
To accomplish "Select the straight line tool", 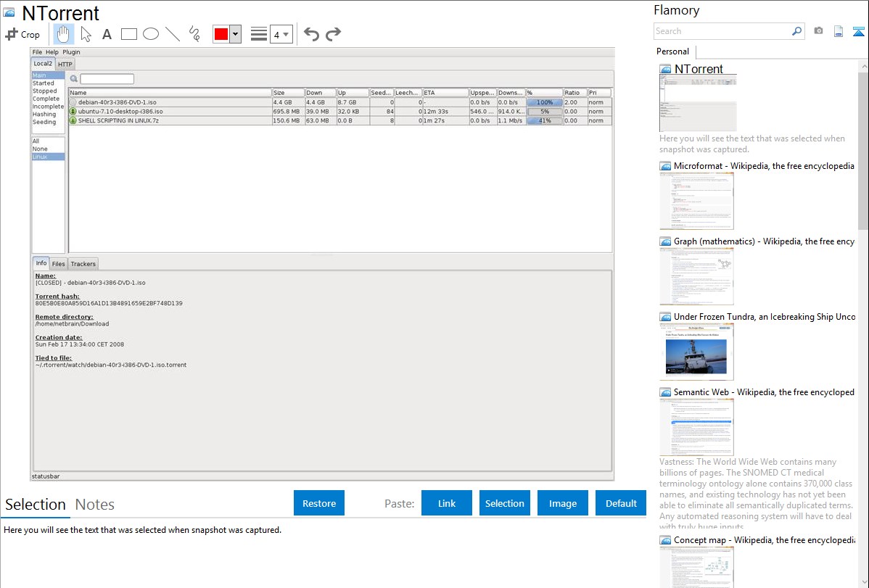I will tap(173, 34).
